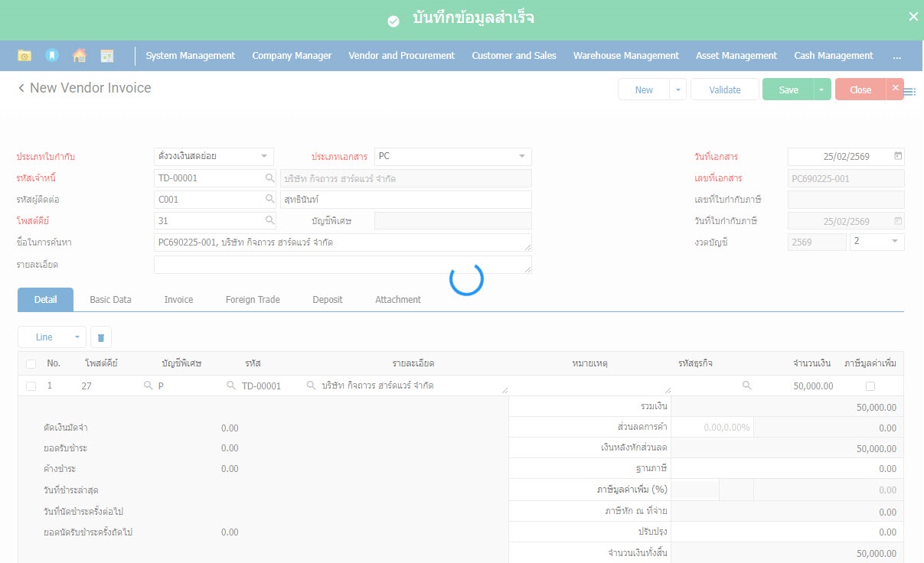The width and height of the screenshot is (924, 563).
Task: Select the checkbox for row 1
Action: [x=31, y=386]
